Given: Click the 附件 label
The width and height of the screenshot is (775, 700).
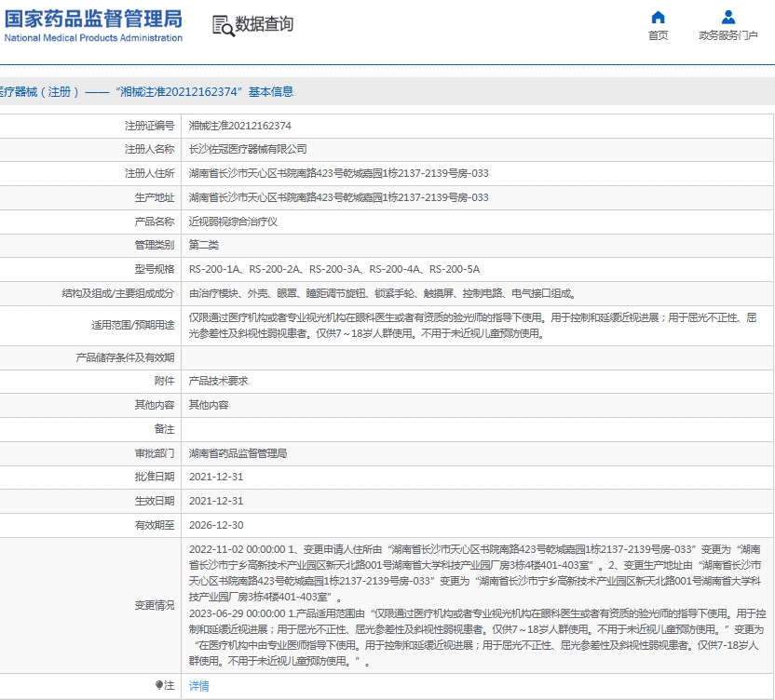Looking at the screenshot, I should 164,381.
